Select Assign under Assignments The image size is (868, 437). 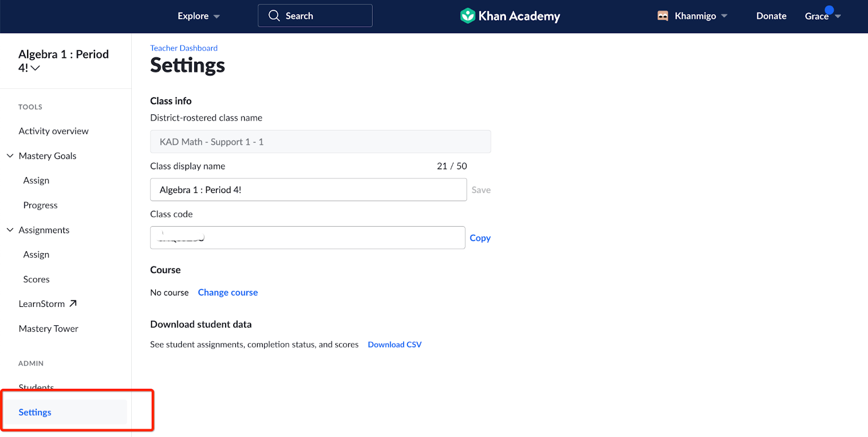(36, 255)
